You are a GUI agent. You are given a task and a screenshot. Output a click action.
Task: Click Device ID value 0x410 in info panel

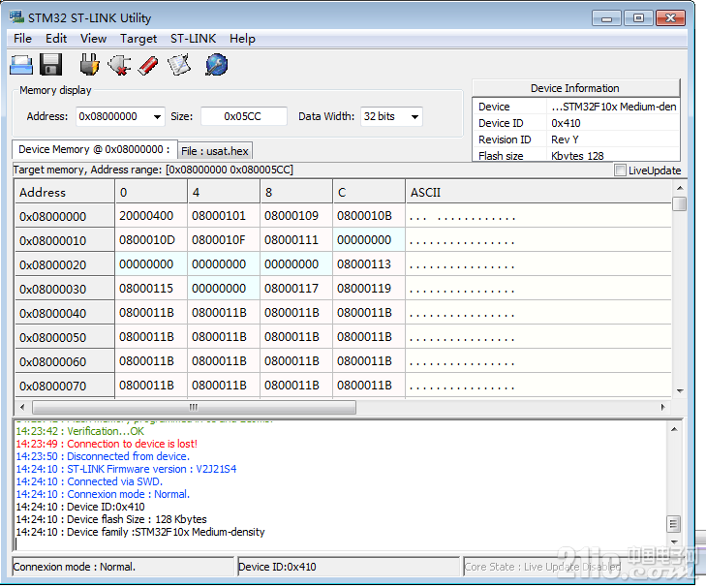[x=566, y=123]
